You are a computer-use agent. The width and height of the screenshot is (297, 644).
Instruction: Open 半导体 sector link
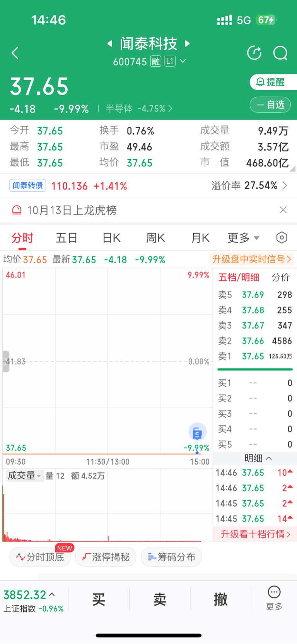pos(139,108)
